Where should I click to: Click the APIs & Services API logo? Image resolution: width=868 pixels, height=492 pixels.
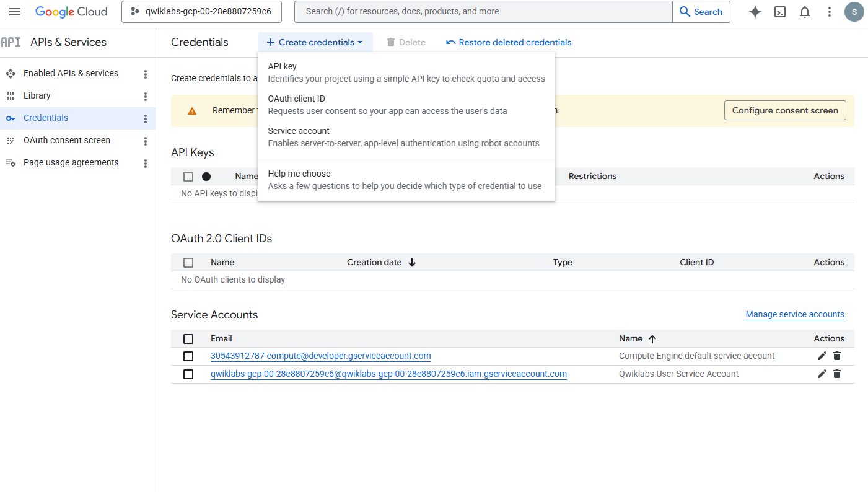(11, 42)
